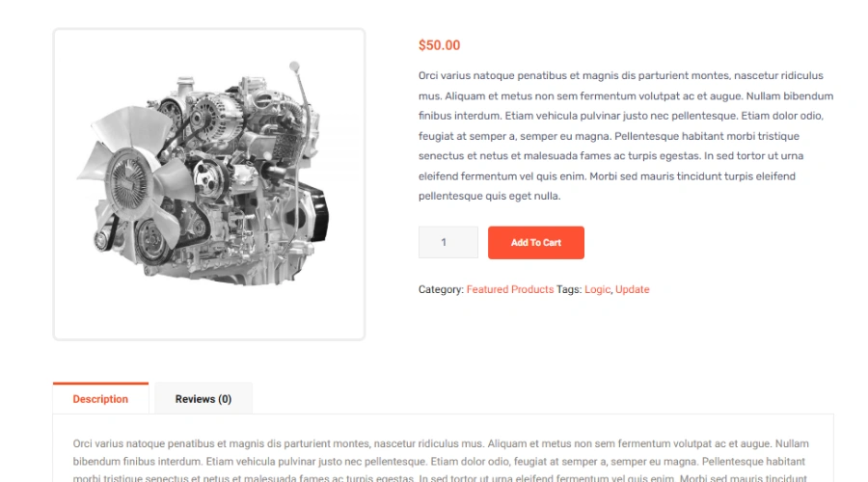
Task: Open the Featured Products category link
Action: pyautogui.click(x=510, y=289)
